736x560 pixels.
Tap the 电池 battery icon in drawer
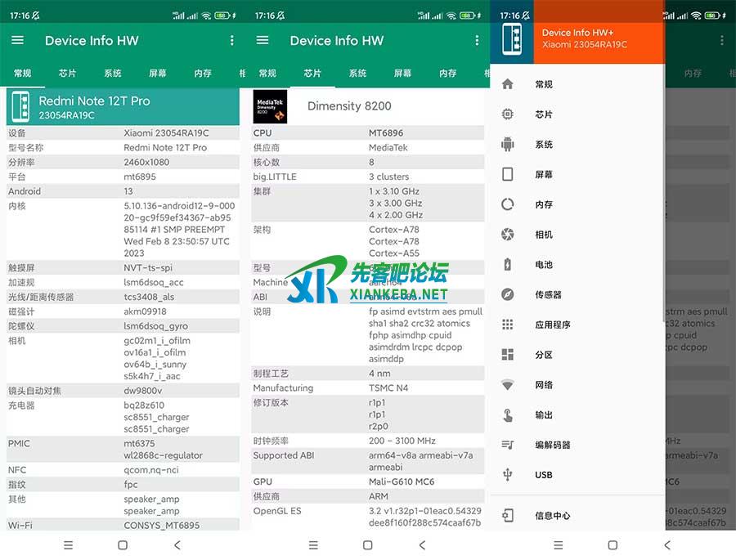[x=508, y=265]
